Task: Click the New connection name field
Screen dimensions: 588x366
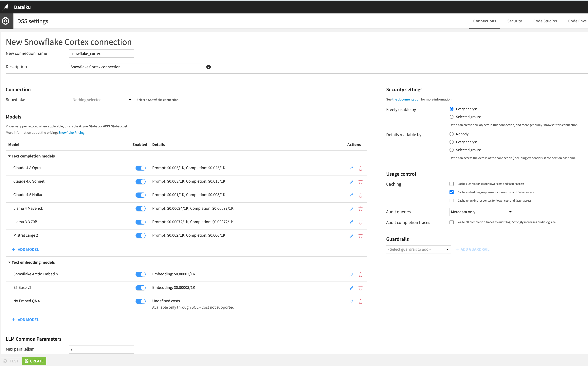Action: coord(101,53)
